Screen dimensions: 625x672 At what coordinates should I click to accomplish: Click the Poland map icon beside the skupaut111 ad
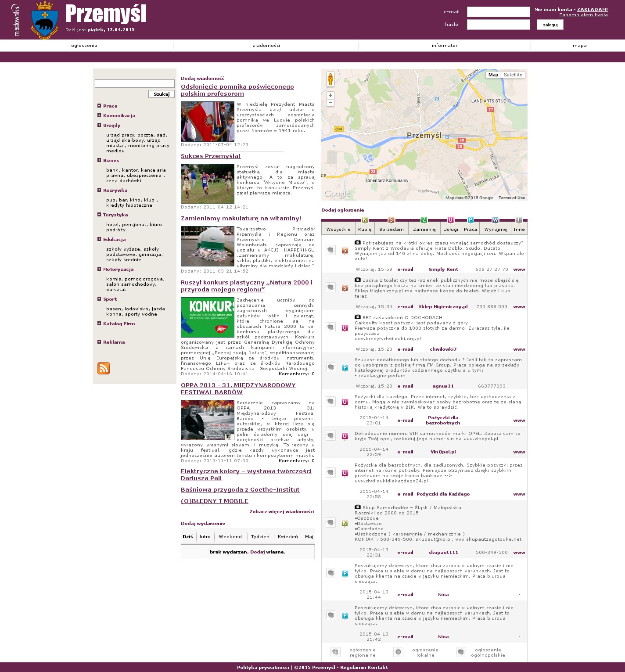330,522
